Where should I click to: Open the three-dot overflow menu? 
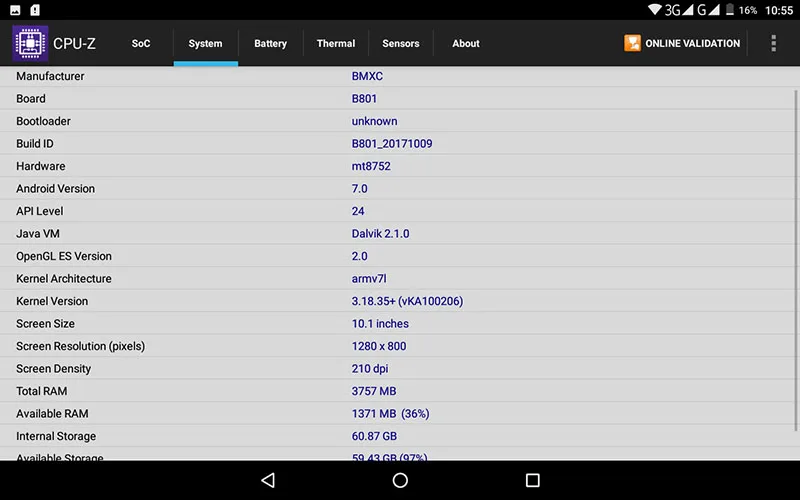[x=773, y=43]
